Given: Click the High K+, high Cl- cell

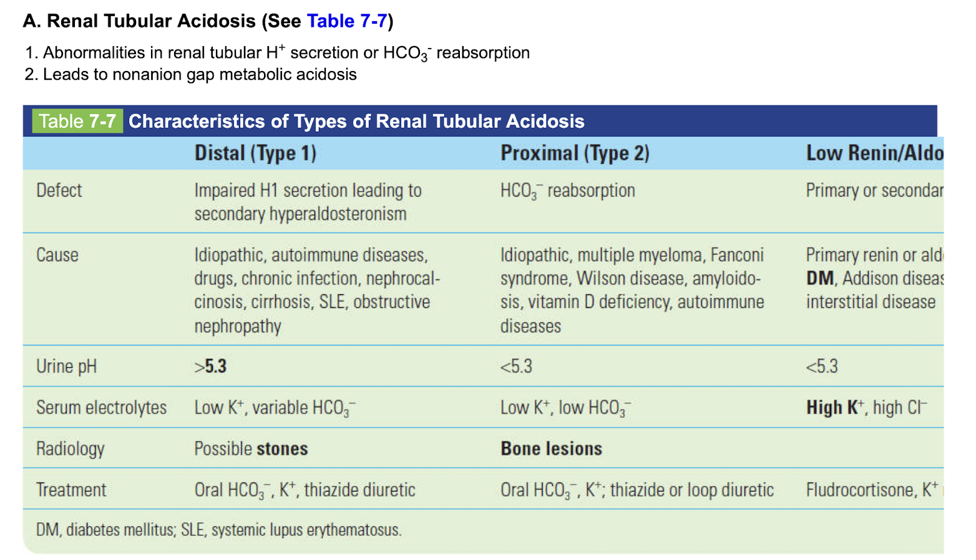Looking at the screenshot, I should [x=866, y=408].
